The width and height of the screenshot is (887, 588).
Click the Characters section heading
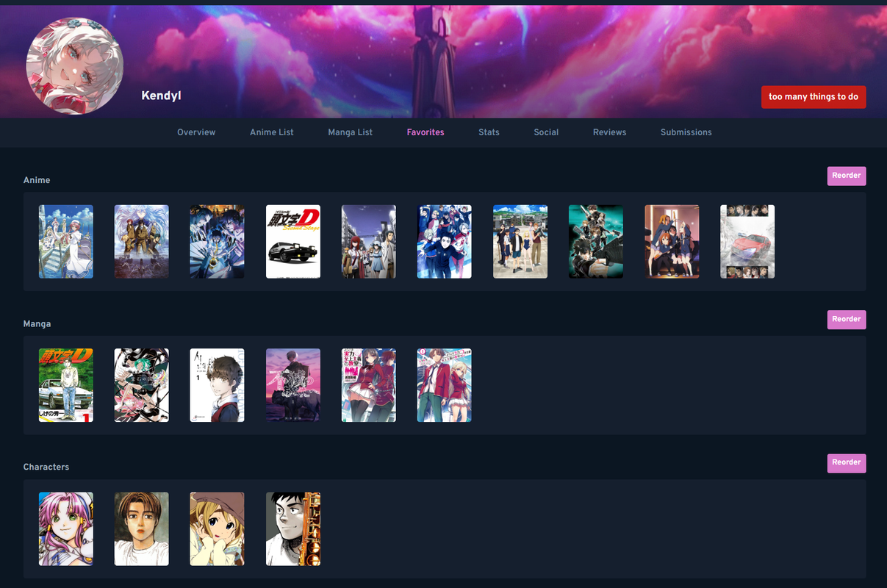coord(46,467)
